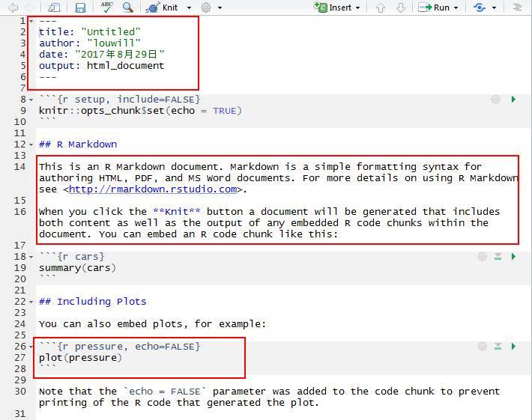
Task: Collapse setup chunk fold at line 8
Action: pos(31,100)
